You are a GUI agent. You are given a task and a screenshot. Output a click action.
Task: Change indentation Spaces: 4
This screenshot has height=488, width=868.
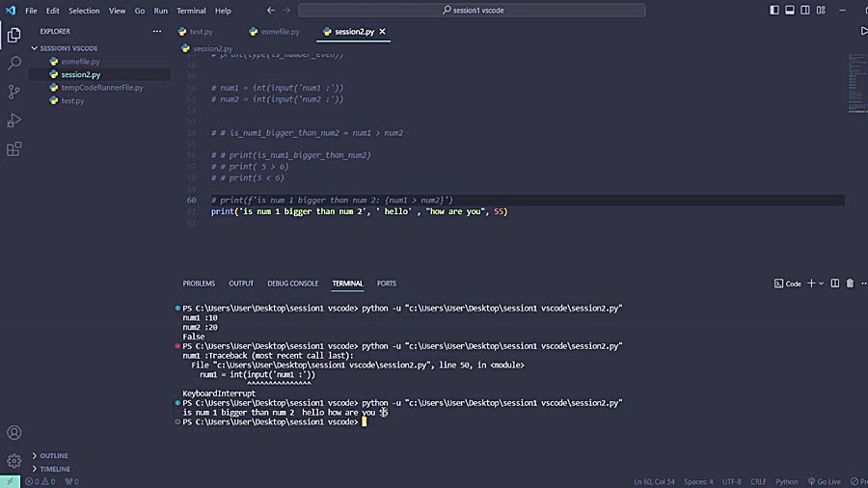click(x=698, y=481)
